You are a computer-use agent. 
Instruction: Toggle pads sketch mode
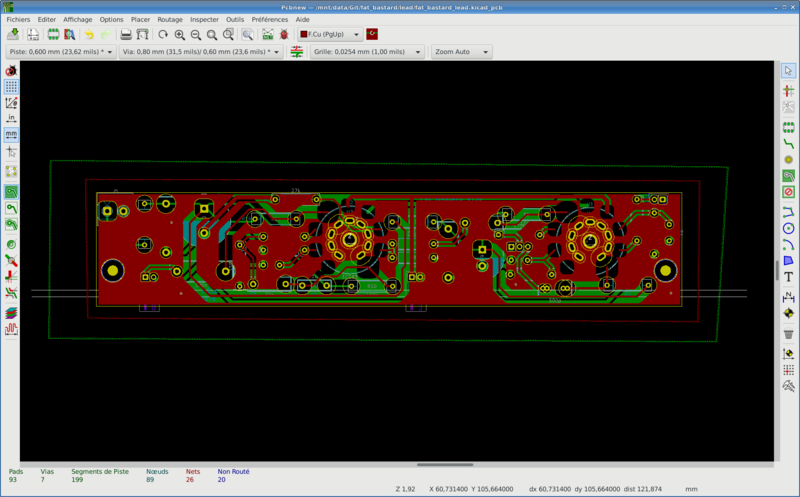pos(11,244)
